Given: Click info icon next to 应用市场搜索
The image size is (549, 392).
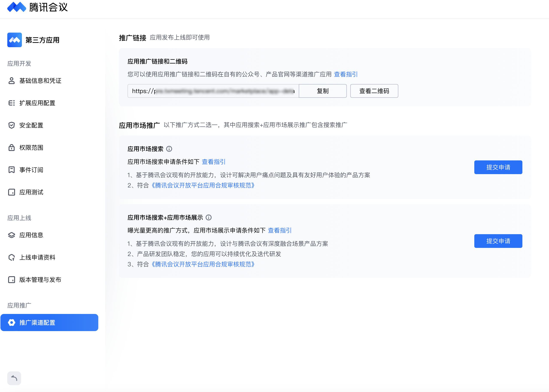Looking at the screenshot, I should click(169, 149).
